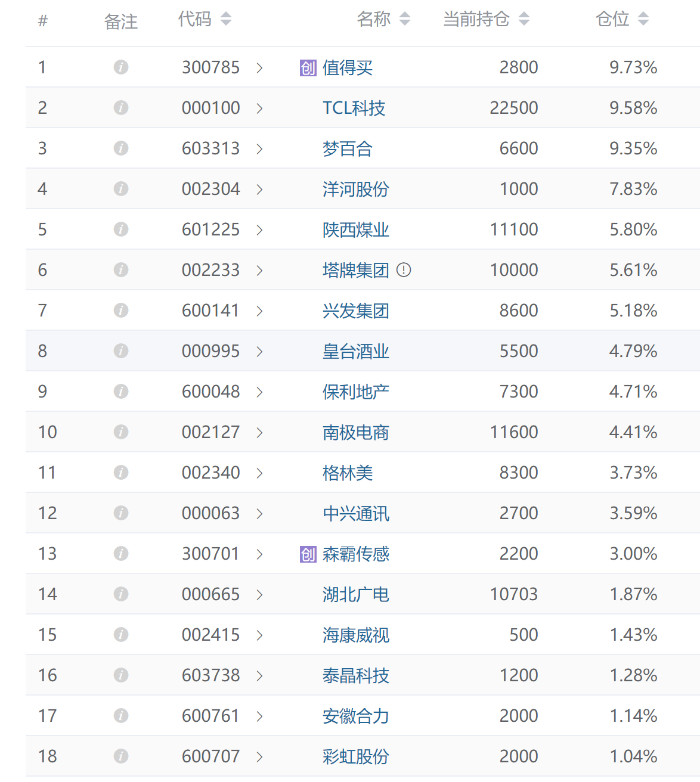Sort the table by 仓位 column
This screenshot has height=782, width=700.
(643, 19)
